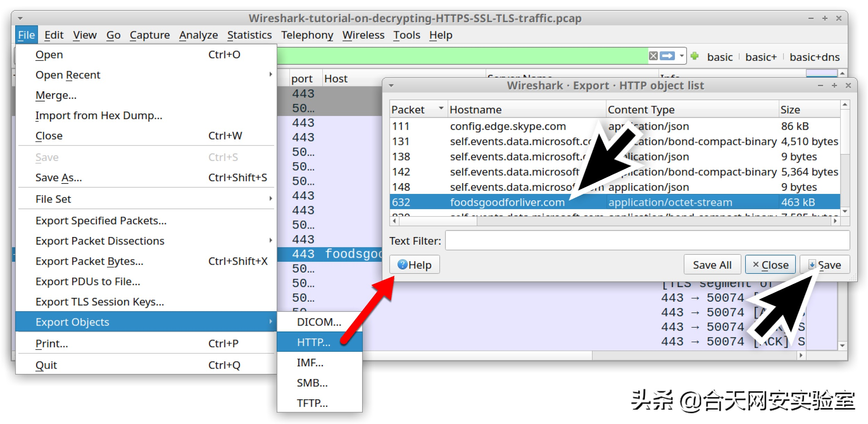Choose Print... in the File menu
The height and width of the screenshot is (424, 868).
coord(146,343)
